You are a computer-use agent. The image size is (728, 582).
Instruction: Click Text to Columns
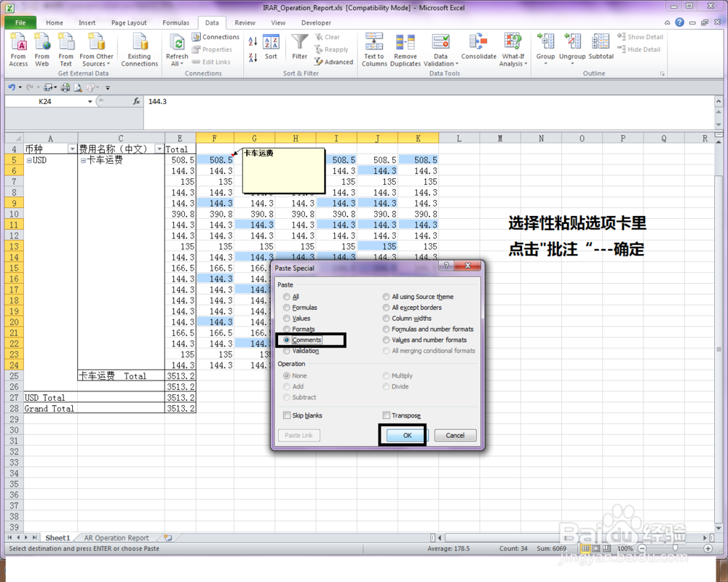[374, 49]
